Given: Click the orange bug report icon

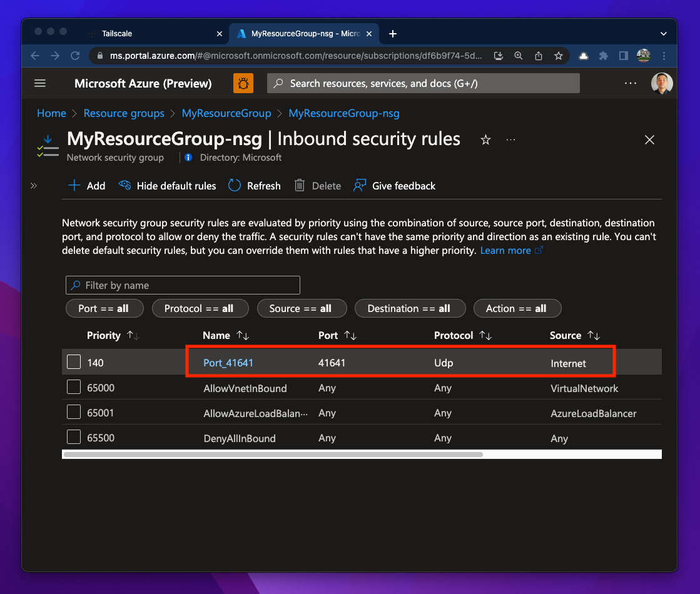Looking at the screenshot, I should 243,83.
